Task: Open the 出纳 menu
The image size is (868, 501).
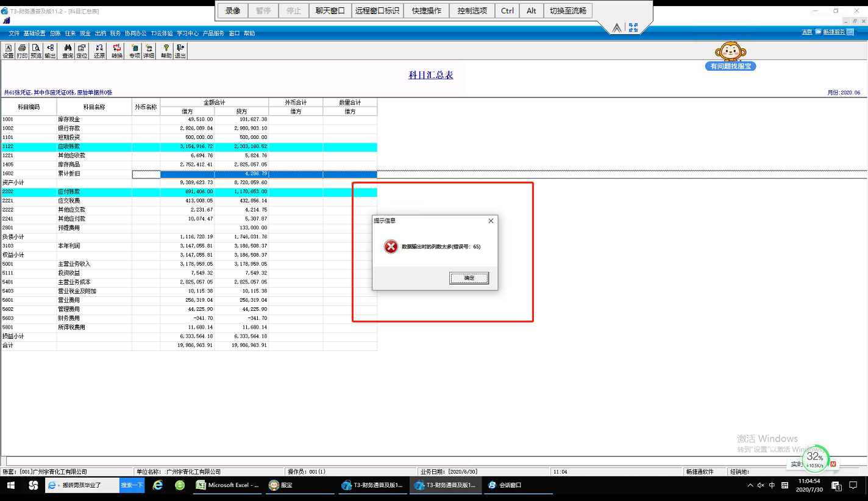Action: click(101, 34)
